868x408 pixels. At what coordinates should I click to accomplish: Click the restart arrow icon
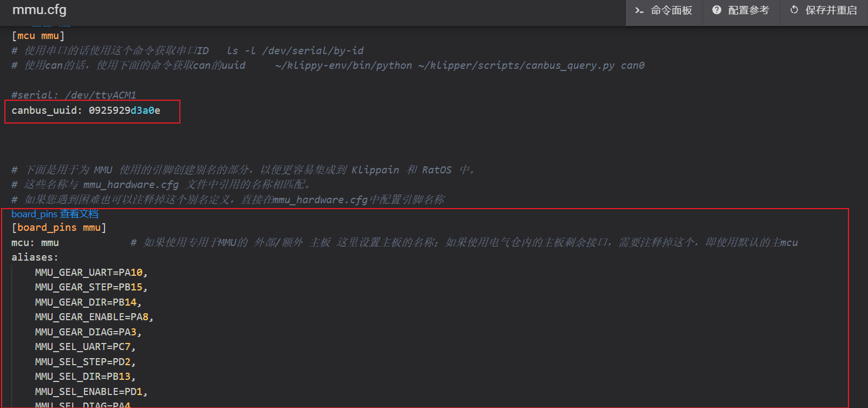[794, 10]
